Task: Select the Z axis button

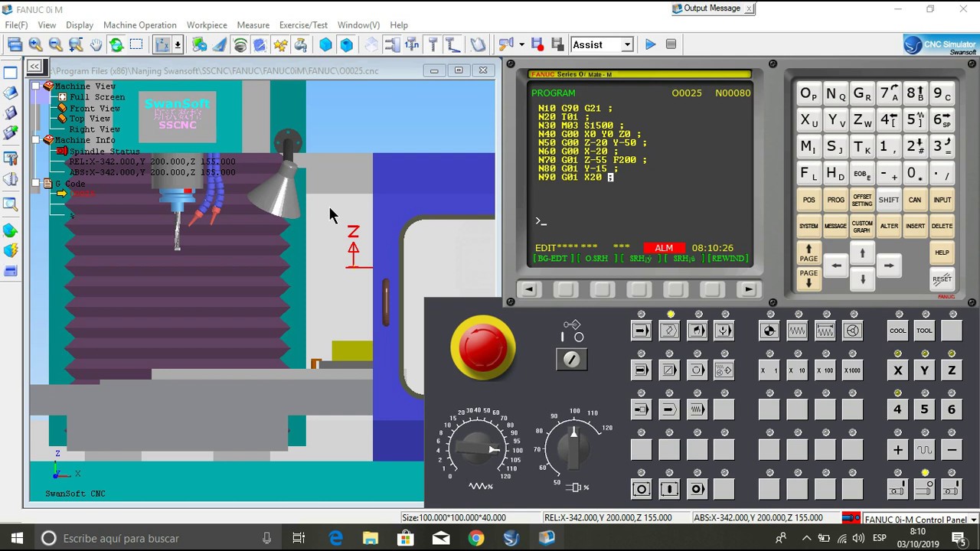Action: (952, 370)
